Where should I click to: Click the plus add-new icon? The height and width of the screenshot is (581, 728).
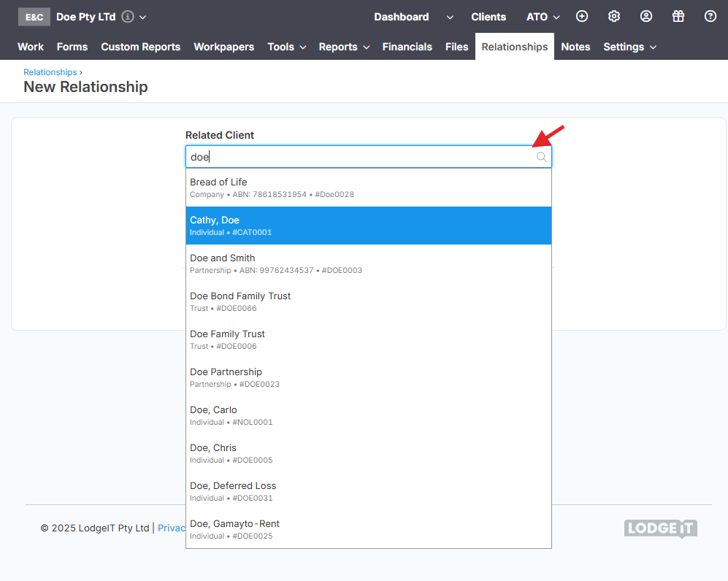(x=582, y=16)
